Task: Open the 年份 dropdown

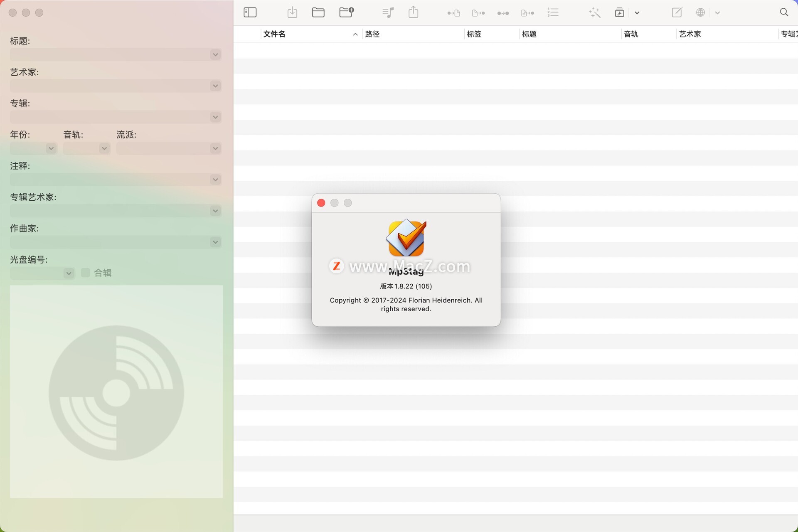Action: click(51, 148)
